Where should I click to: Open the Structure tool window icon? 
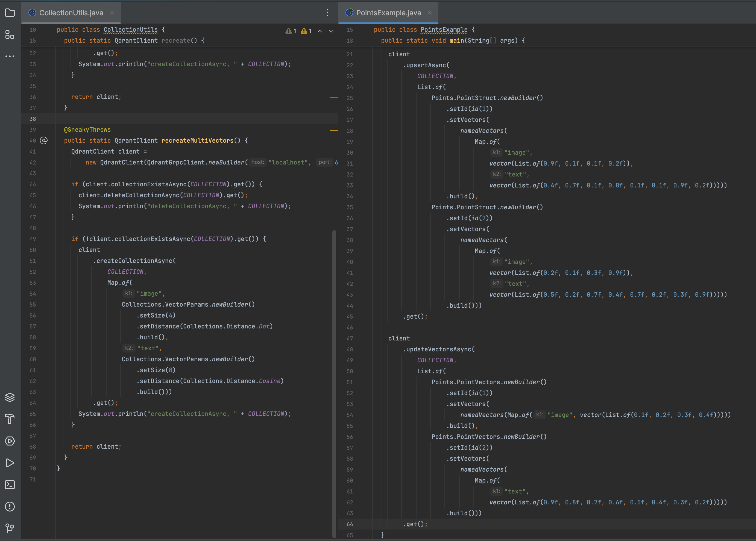coord(10,35)
